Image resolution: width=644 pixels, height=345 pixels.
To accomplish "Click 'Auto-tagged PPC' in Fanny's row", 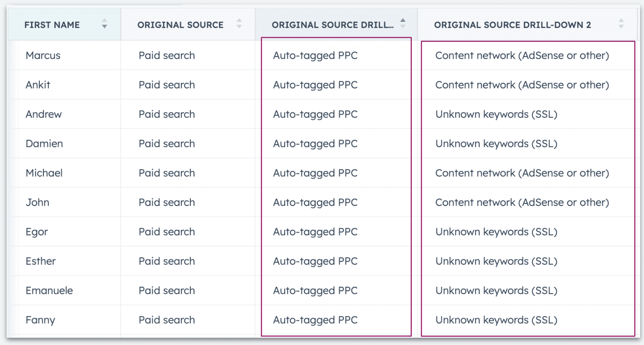I will click(x=315, y=319).
